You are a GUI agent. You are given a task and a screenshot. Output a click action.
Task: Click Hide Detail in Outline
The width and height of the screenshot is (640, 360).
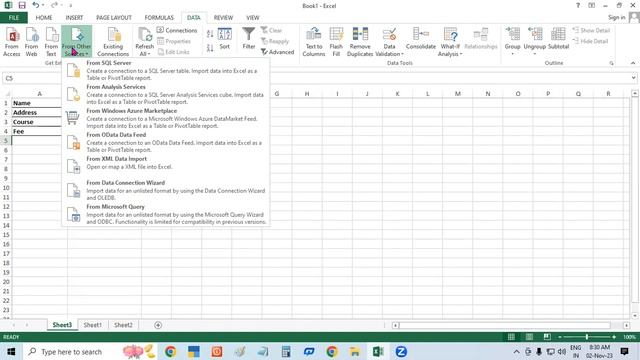point(590,41)
